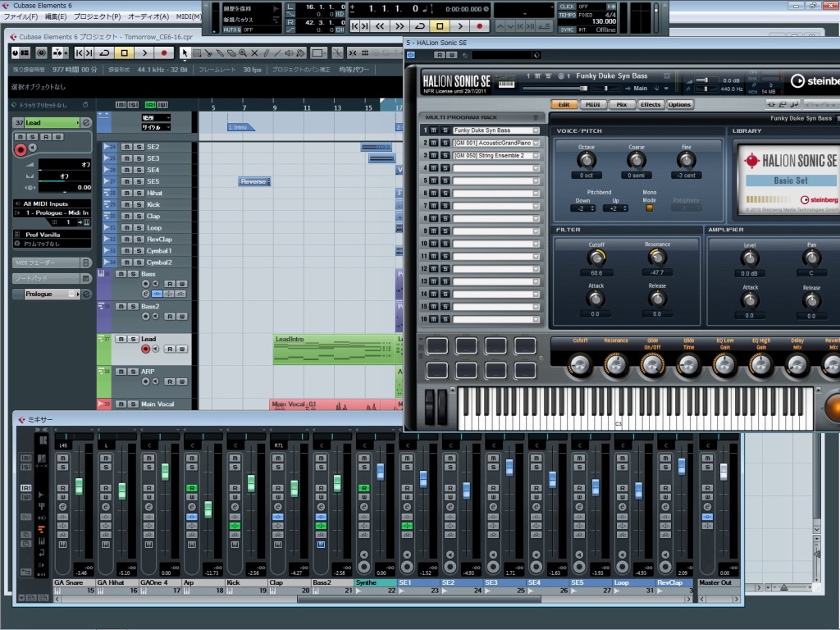The width and height of the screenshot is (840, 630).
Task: Click the HALion Edit tab button
Action: [564, 104]
